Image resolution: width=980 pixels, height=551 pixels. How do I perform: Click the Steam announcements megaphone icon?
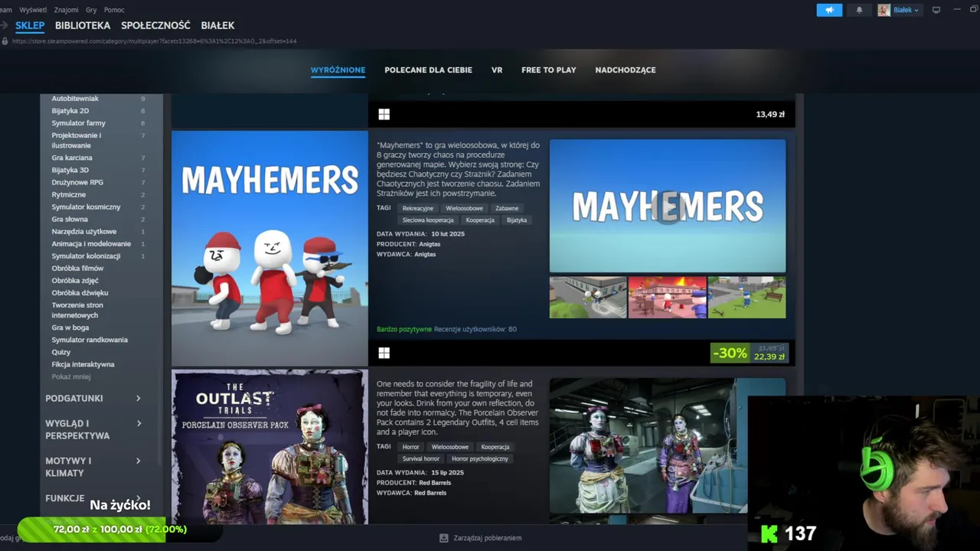[x=829, y=10]
